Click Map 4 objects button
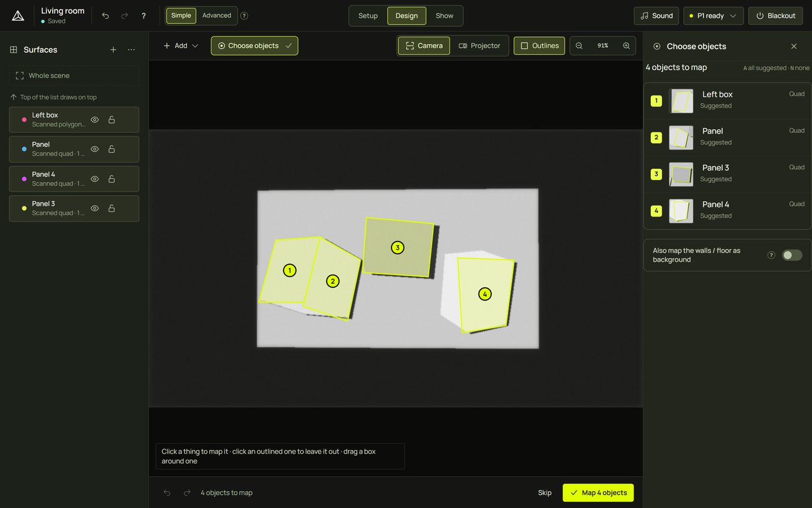The height and width of the screenshot is (508, 812). 598,493
